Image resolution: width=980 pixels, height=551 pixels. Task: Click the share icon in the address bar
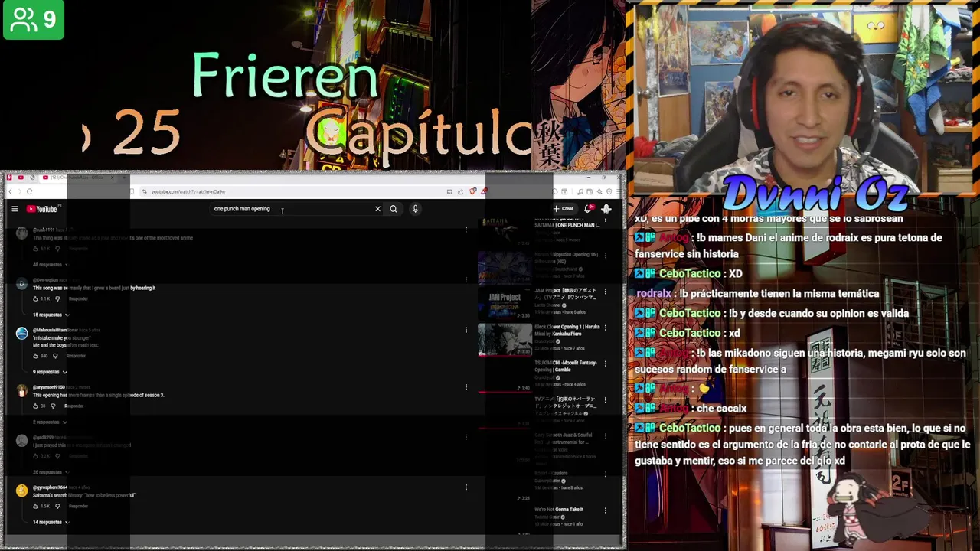(x=460, y=191)
